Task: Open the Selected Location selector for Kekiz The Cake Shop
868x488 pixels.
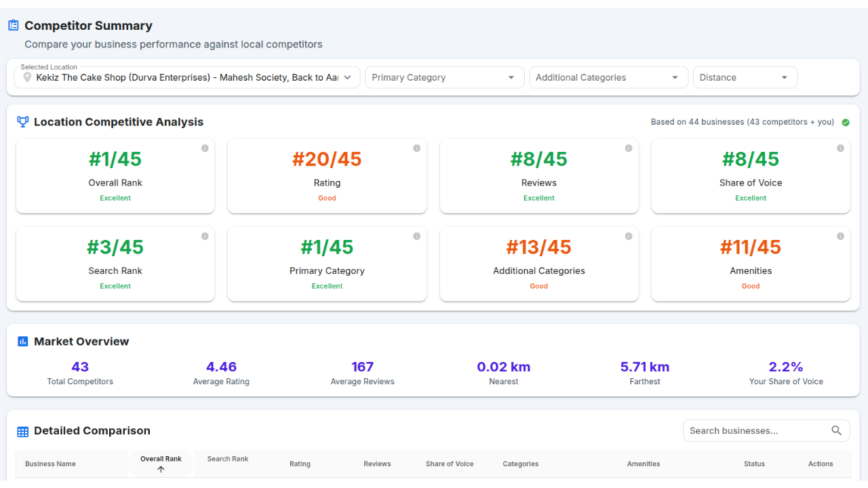Action: click(186, 77)
